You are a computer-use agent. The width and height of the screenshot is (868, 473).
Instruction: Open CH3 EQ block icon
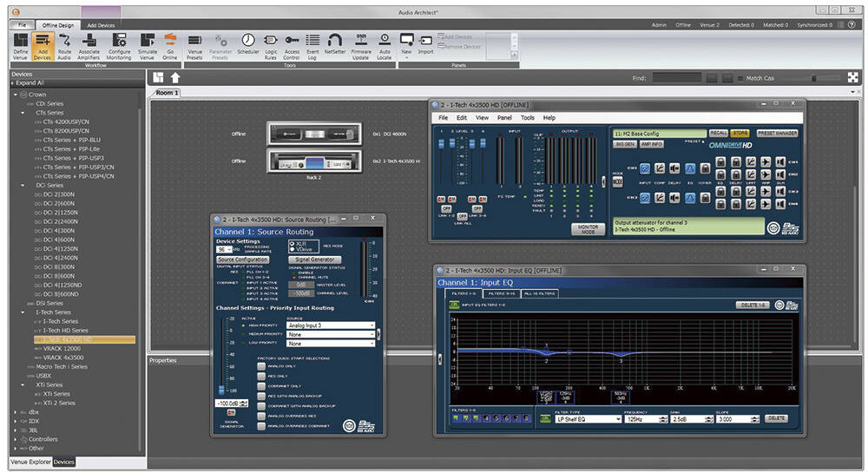(690, 198)
